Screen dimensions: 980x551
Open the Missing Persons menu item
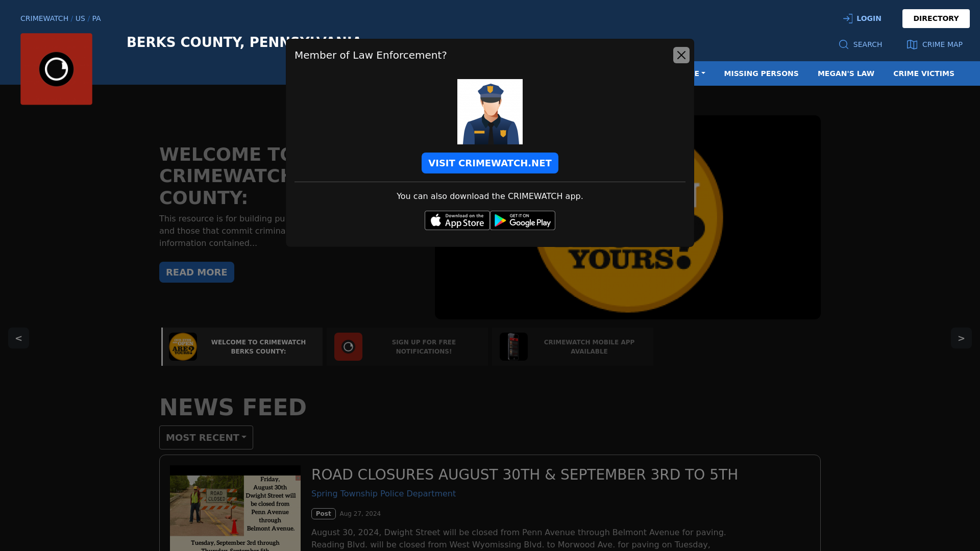pos(761,73)
